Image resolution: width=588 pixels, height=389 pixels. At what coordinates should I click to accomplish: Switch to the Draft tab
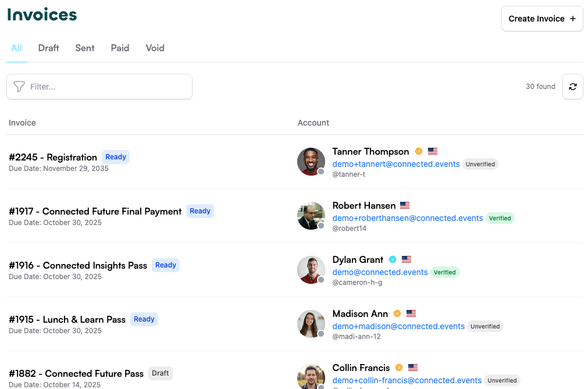tap(48, 48)
